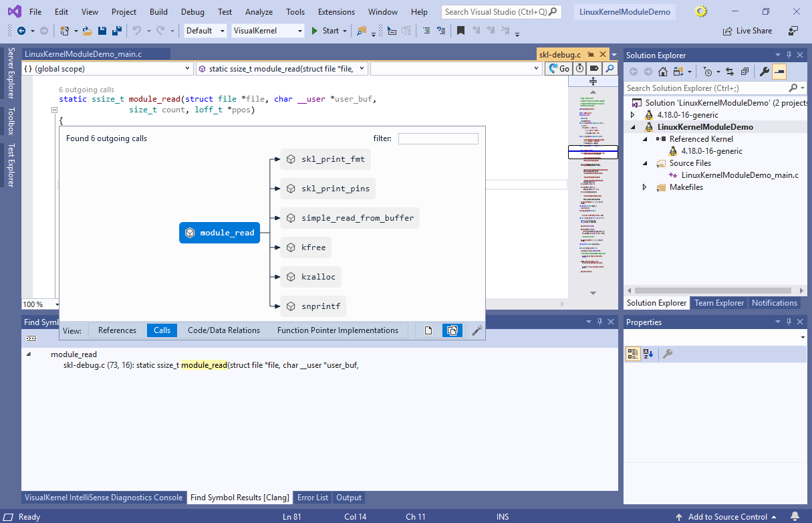The image size is (812, 523).
Task: Switch to the Team Explorer tab
Action: point(719,303)
